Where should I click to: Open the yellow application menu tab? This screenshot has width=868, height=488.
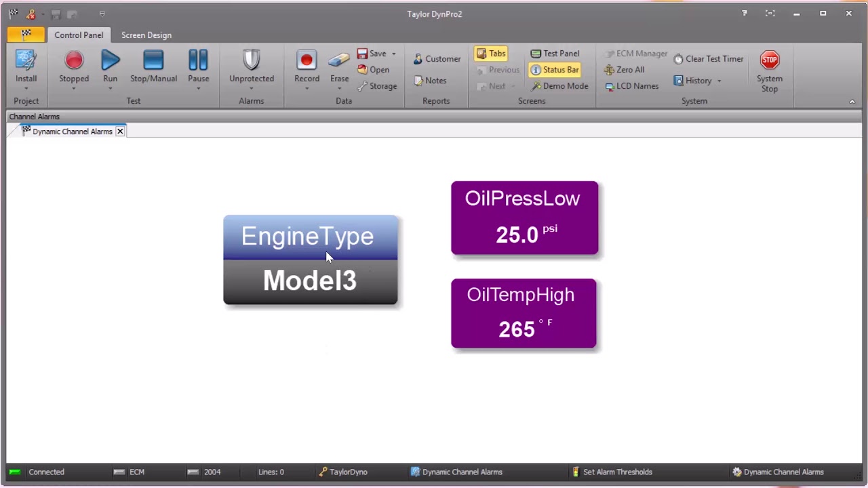pyautogui.click(x=26, y=34)
